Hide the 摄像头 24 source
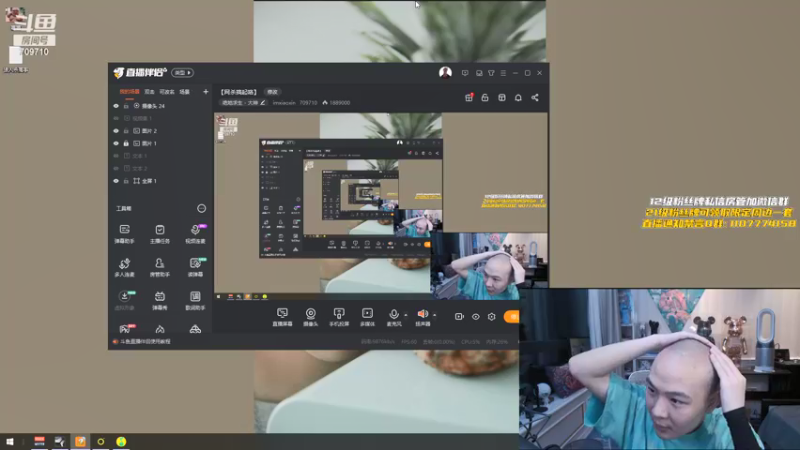This screenshot has width=800, height=450. click(116, 106)
